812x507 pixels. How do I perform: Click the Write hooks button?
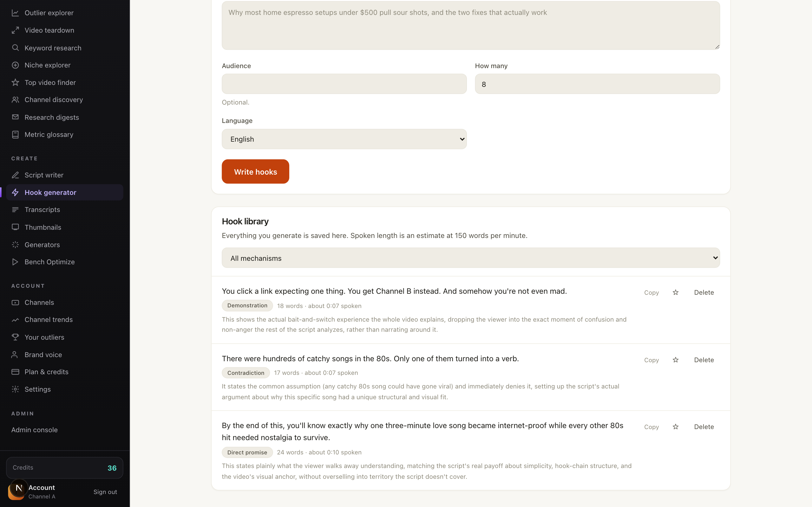coord(255,171)
